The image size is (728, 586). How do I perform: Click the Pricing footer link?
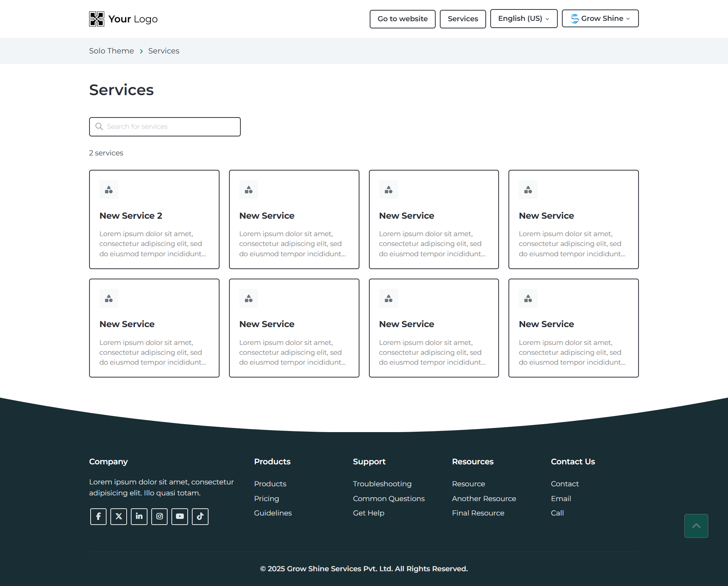click(267, 498)
